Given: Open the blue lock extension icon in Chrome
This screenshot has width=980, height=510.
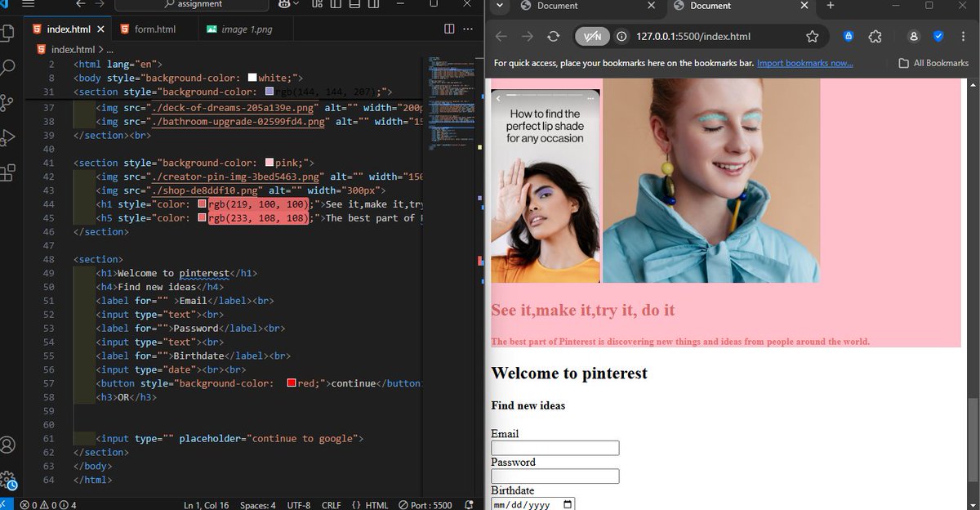Looking at the screenshot, I should click(x=849, y=36).
